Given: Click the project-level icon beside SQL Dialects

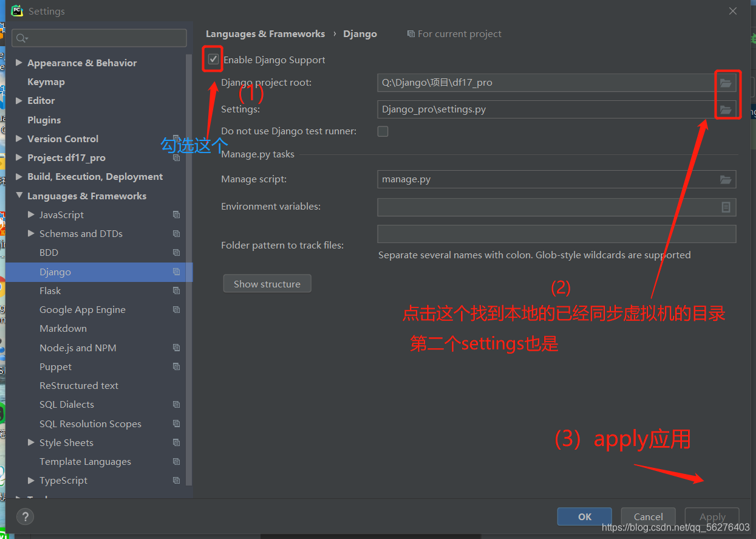Looking at the screenshot, I should (176, 405).
